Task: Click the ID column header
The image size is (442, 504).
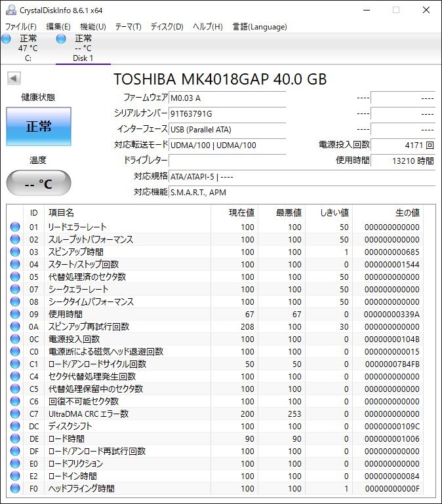Action: point(34,212)
